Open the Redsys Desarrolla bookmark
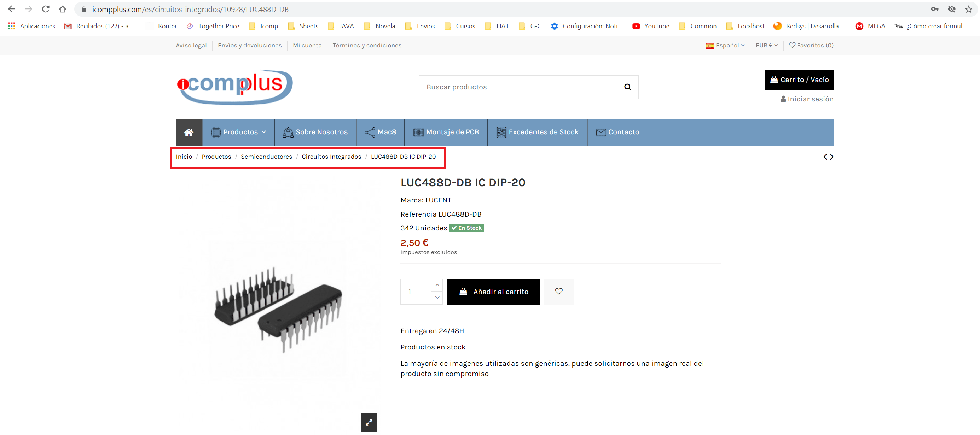This screenshot has width=980, height=435. (x=809, y=26)
